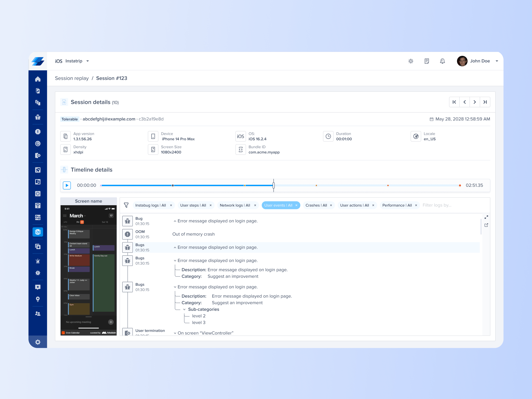The height and width of the screenshot is (399, 532).
Task: Click the Session replay icon in sidebar
Action: click(38, 232)
